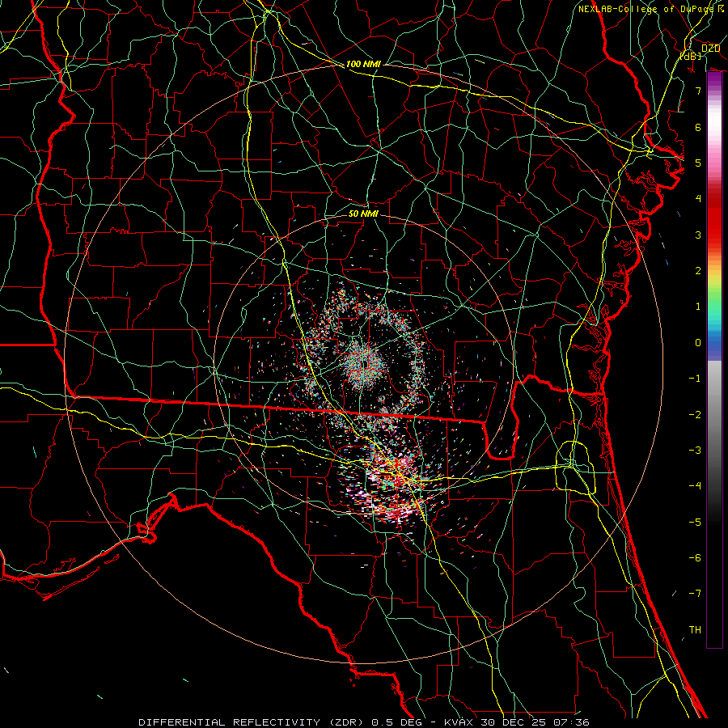Click the "DZD" legend title
This screenshot has width=728, height=728.
pyautogui.click(x=710, y=49)
